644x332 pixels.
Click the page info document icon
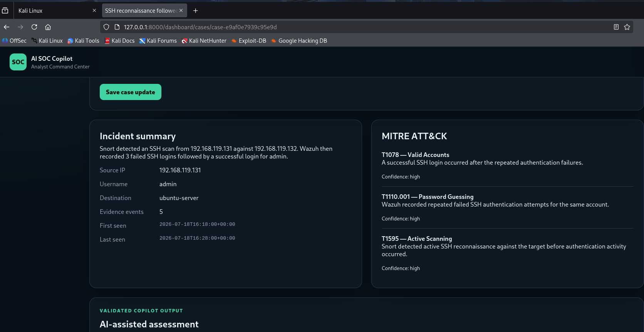coord(117,27)
